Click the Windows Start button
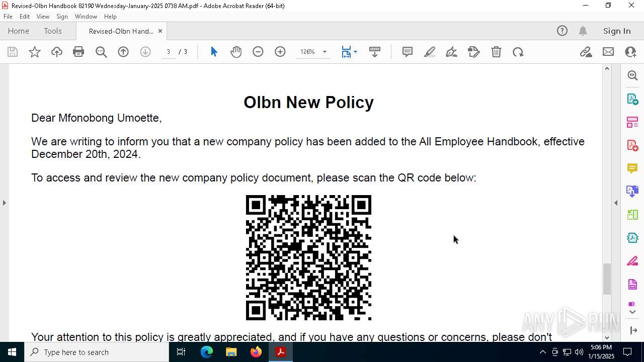This screenshot has height=362, width=644. click(x=12, y=352)
